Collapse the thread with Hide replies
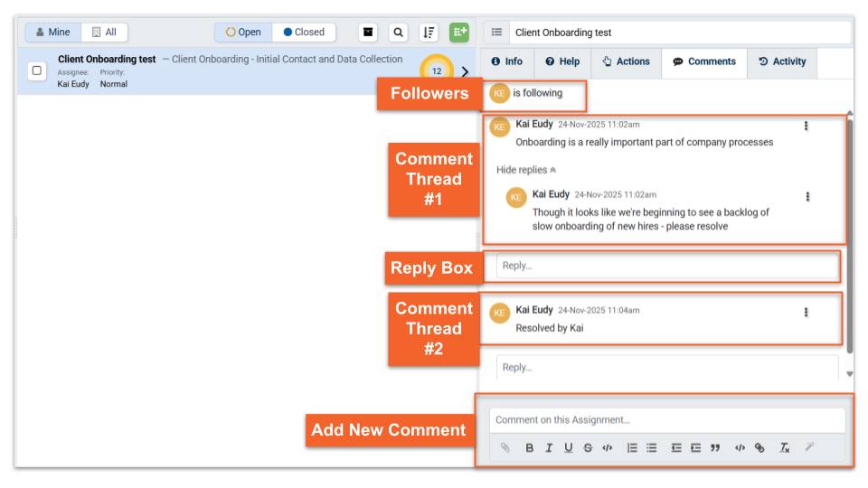The image size is (868, 488). (526, 170)
